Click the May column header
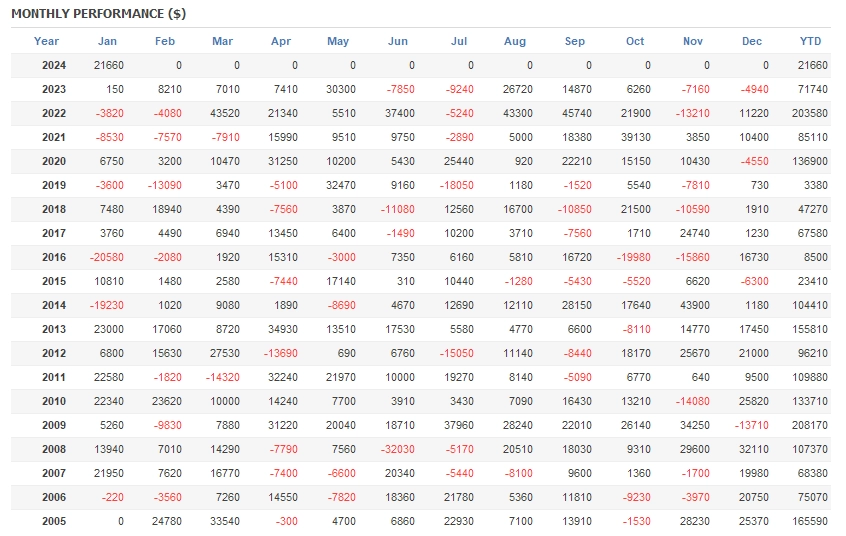The image size is (846, 536). click(x=338, y=42)
